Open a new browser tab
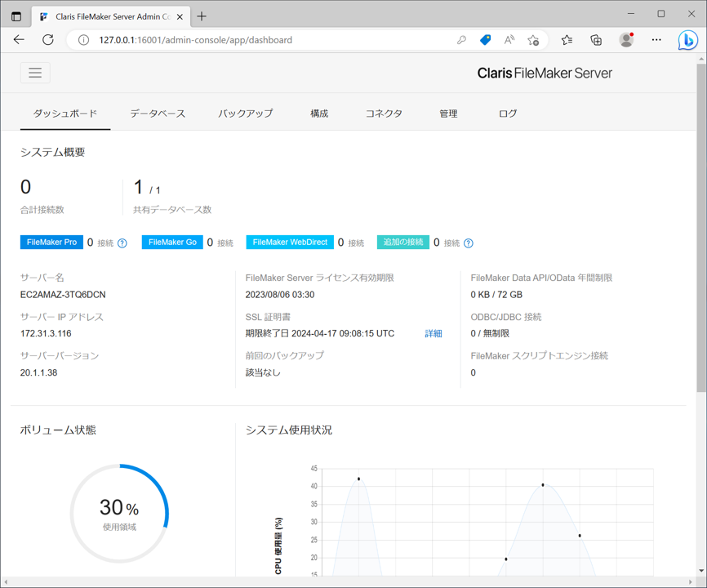The height and width of the screenshot is (588, 707). click(x=202, y=16)
